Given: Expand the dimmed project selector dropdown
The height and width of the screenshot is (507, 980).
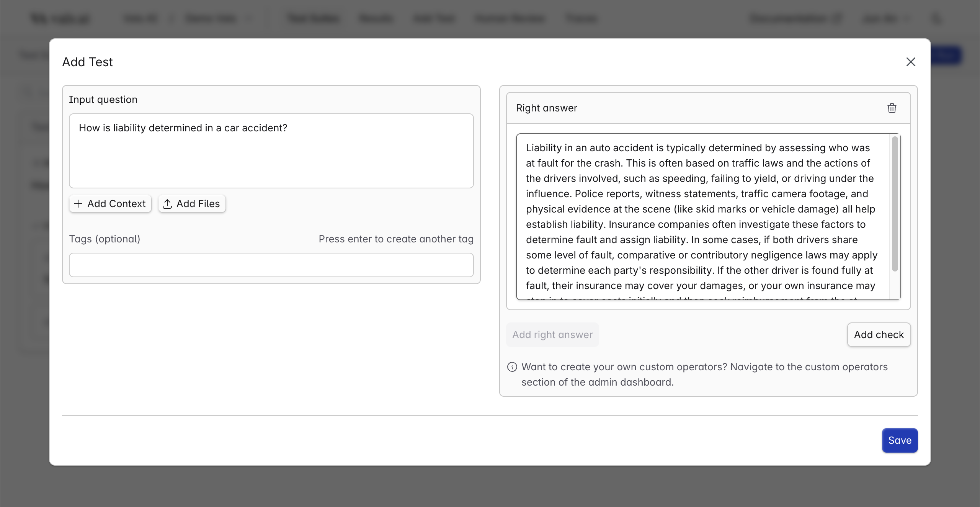Looking at the screenshot, I should pos(216,18).
